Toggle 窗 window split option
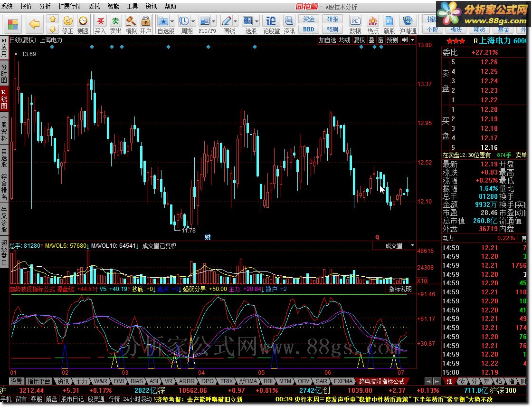 coord(380,40)
